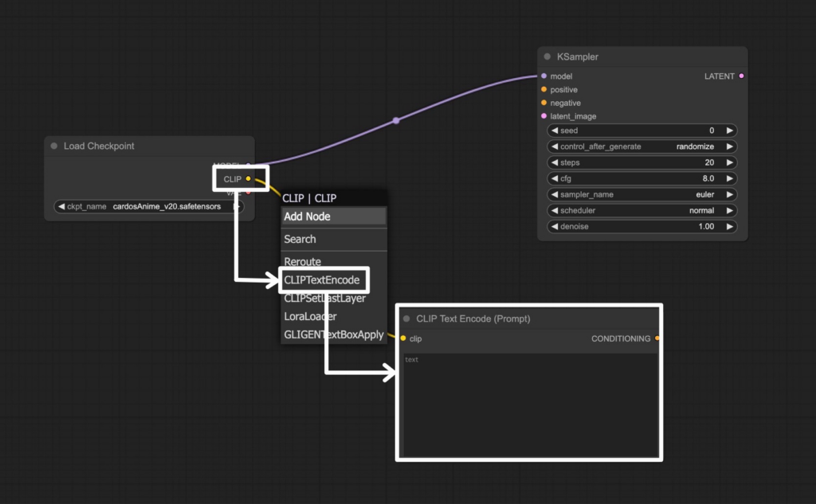Click the KSampler positive input socket
Screen dimensions: 816x504
[x=543, y=90]
